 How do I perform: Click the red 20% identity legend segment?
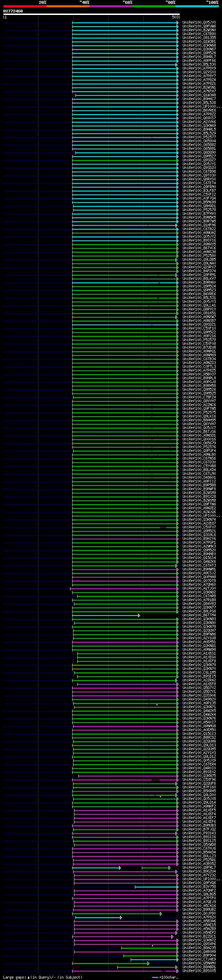[x=25, y=6]
